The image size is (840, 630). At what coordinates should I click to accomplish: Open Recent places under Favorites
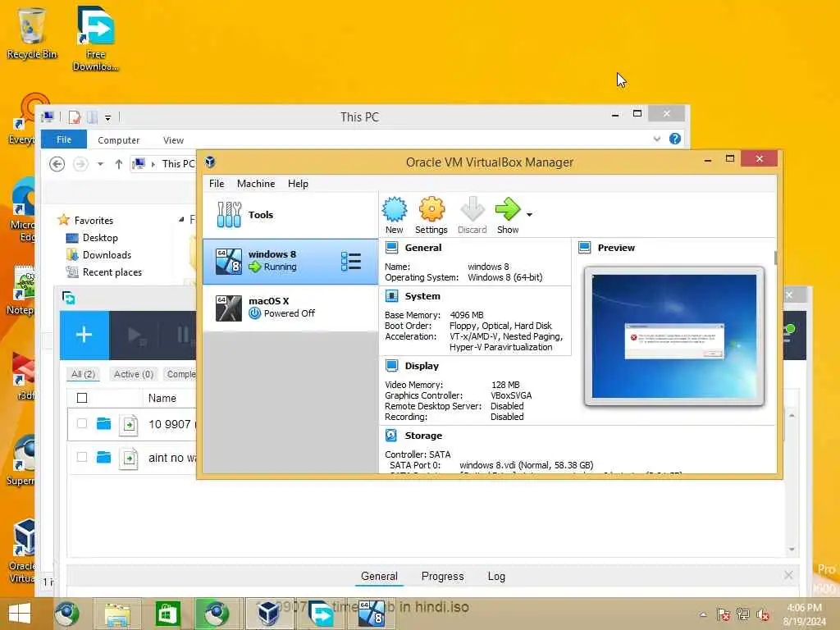pos(104,272)
